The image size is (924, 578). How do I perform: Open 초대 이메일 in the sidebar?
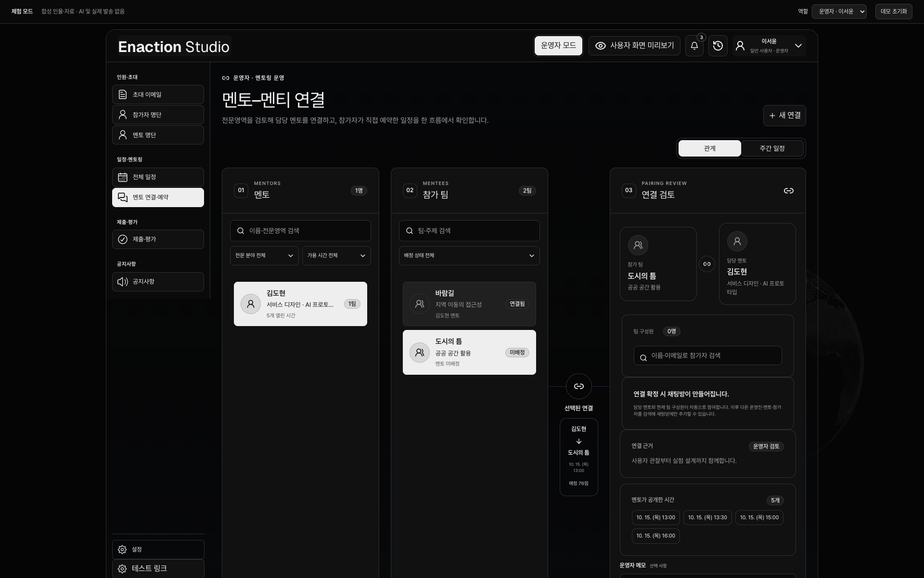[158, 94]
